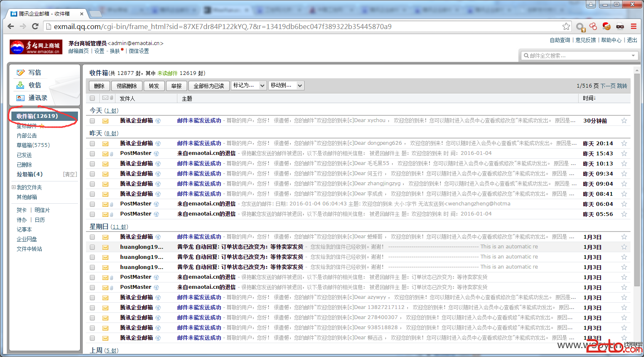Click the new tab button
This screenshot has height=357, width=644.
96,13
